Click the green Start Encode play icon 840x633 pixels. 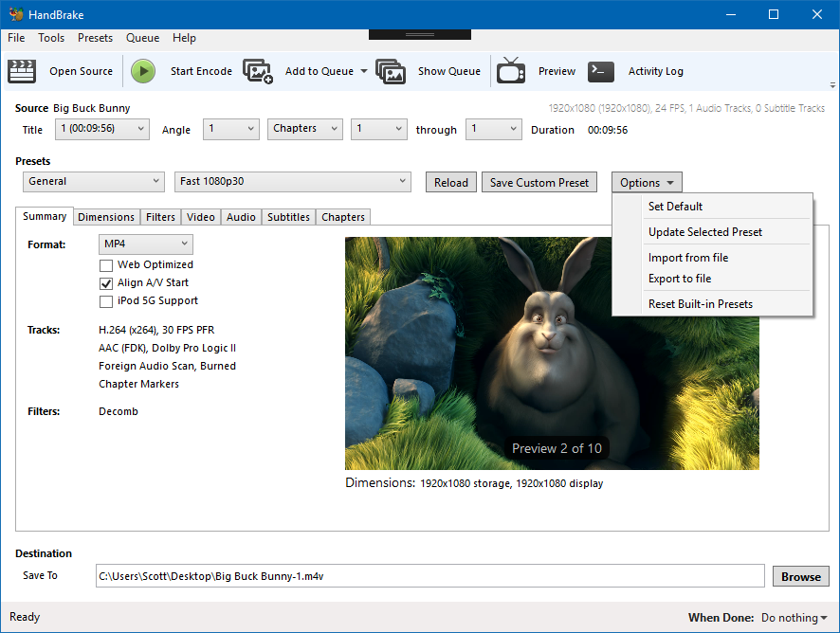143,71
